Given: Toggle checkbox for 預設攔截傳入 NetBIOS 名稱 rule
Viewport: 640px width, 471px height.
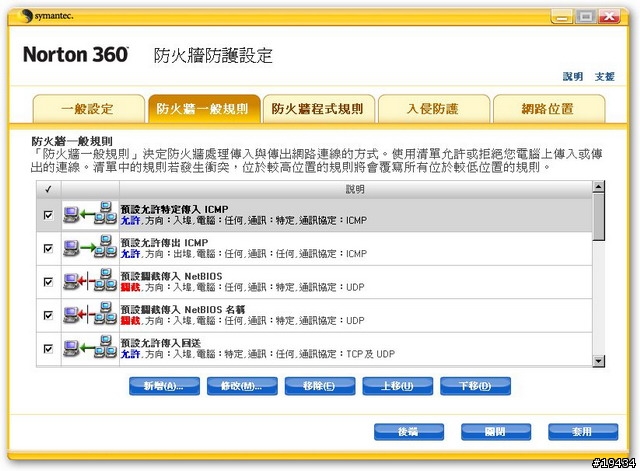Looking at the screenshot, I should (x=48, y=315).
